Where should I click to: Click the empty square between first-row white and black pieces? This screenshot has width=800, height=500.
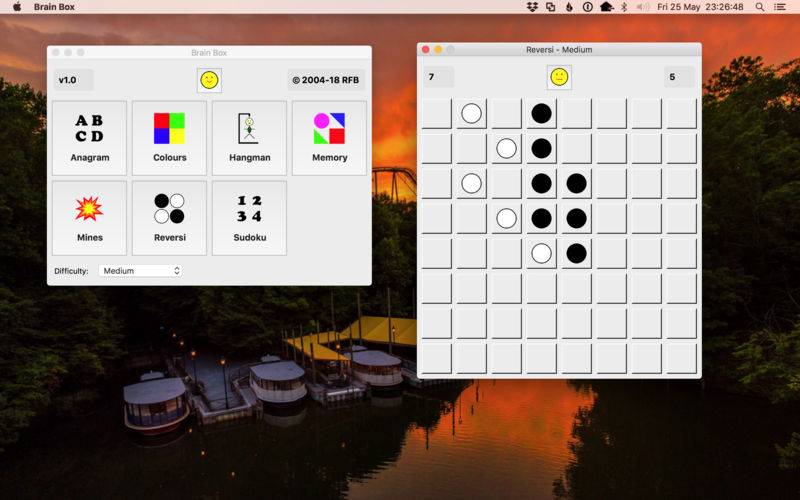point(507,113)
